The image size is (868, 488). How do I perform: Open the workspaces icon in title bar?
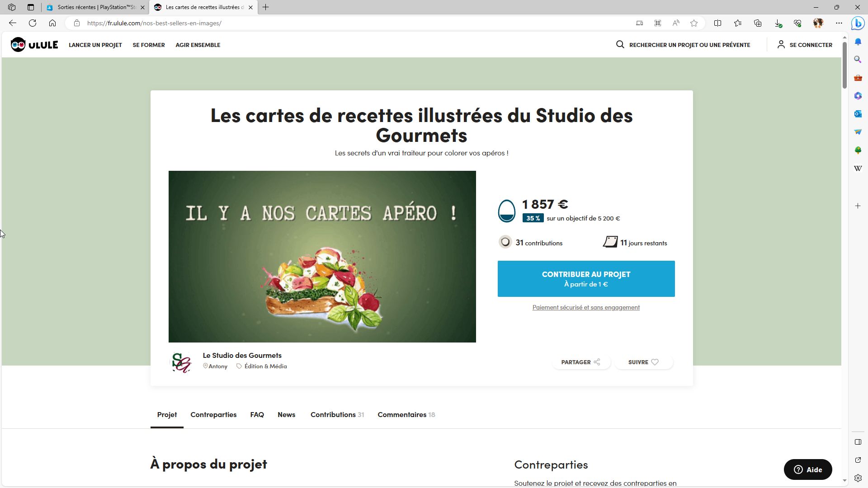pyautogui.click(x=12, y=7)
